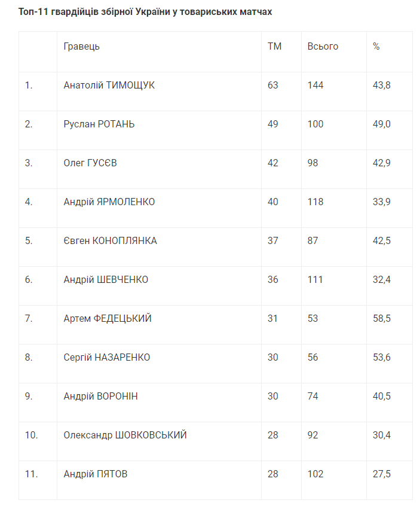Select the Євген КОНОПЛЯНКА row name

point(111,241)
